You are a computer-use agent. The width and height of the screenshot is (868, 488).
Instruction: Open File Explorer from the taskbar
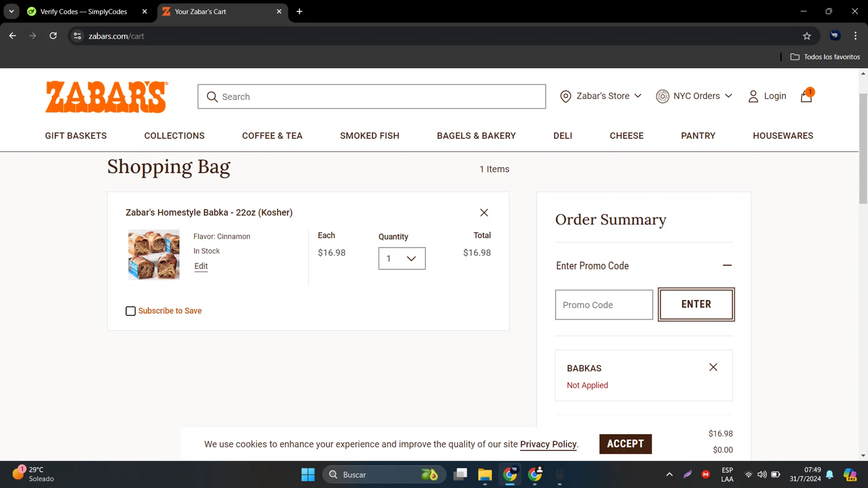coord(485,475)
